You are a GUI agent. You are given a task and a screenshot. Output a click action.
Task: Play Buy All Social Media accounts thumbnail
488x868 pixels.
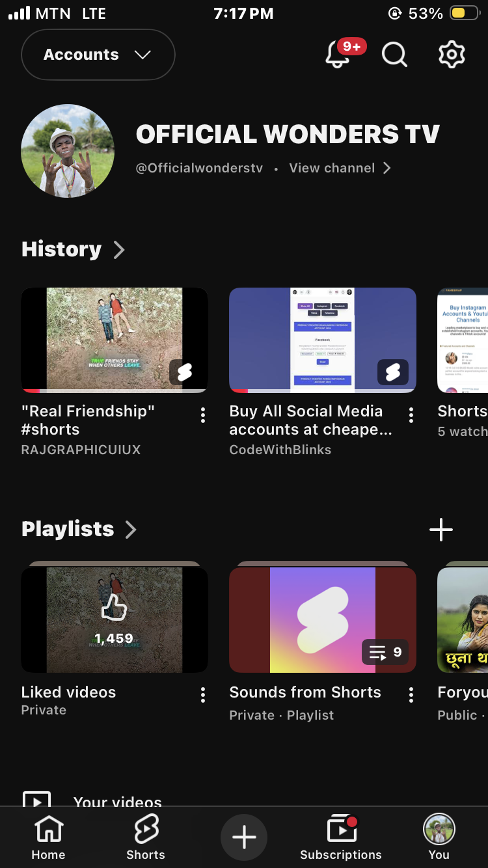point(323,340)
